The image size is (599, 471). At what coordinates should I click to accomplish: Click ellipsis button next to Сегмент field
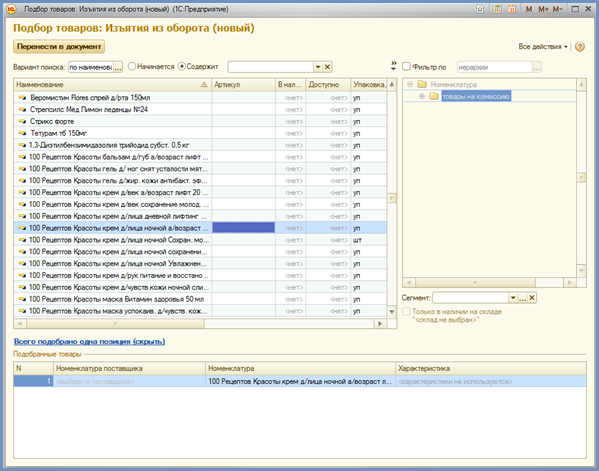pyautogui.click(x=522, y=298)
